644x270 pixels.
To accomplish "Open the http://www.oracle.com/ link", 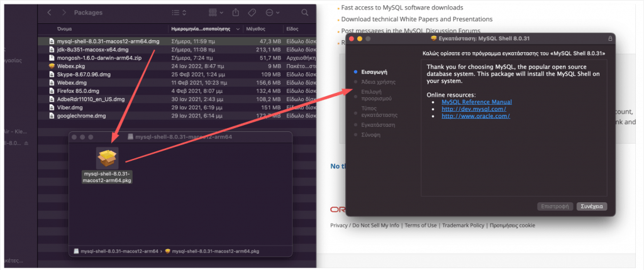I will (476, 116).
